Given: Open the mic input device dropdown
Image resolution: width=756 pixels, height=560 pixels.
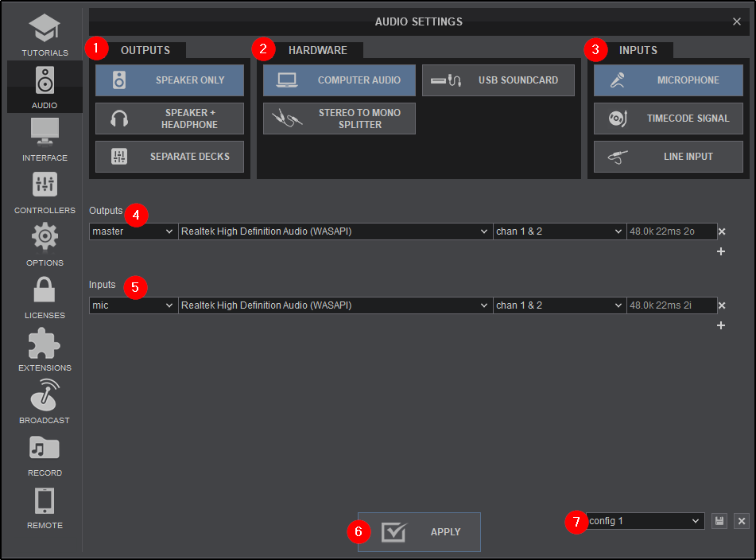Looking at the screenshot, I should click(x=335, y=305).
